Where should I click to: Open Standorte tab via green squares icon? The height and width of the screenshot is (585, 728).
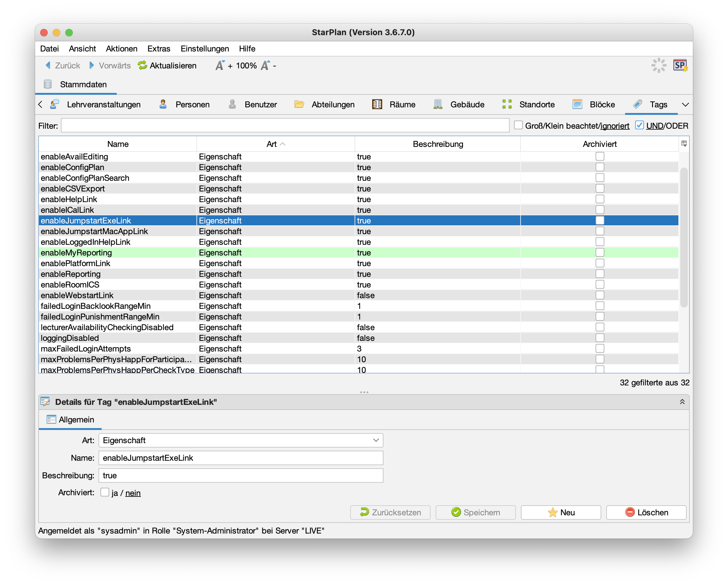(507, 105)
